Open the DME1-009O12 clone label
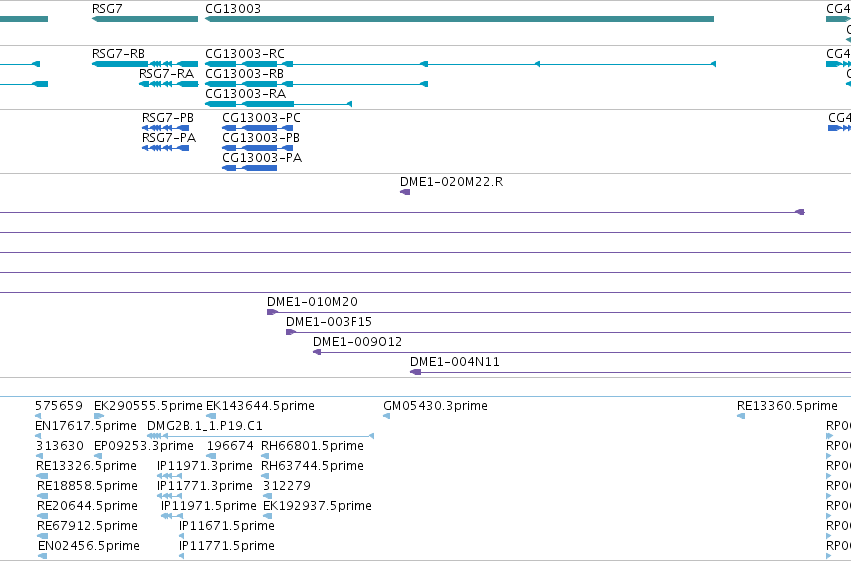This screenshot has height=561, width=851. tap(358, 342)
